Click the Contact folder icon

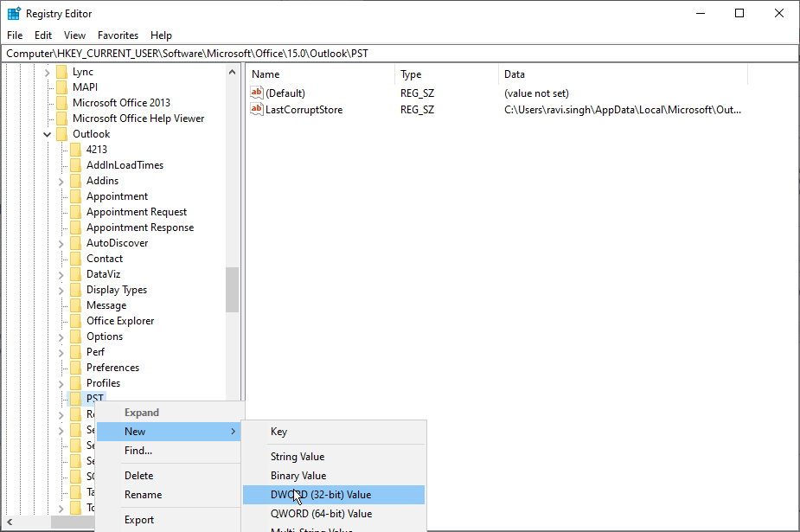click(x=75, y=259)
